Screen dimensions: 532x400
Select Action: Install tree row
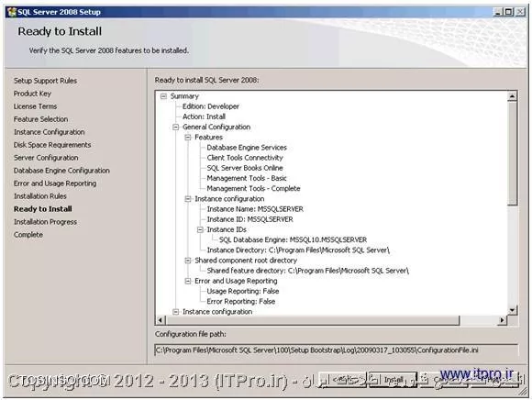pos(204,117)
